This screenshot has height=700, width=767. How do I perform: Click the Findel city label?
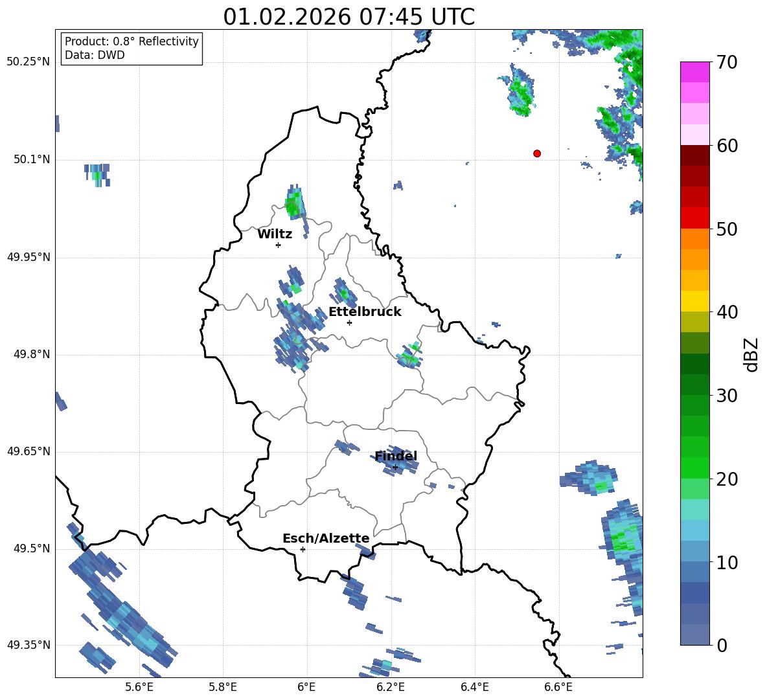[396, 456]
